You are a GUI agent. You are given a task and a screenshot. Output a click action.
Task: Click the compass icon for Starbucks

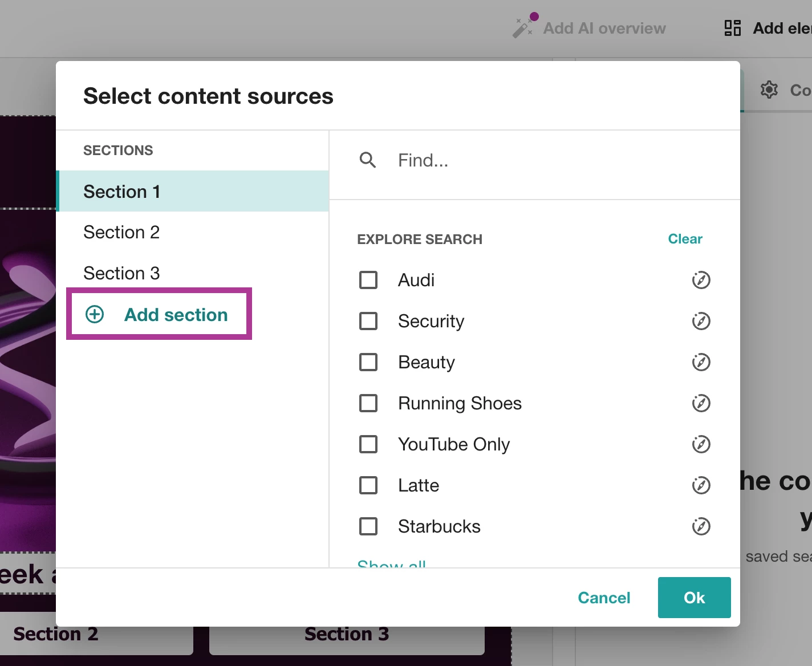click(701, 526)
